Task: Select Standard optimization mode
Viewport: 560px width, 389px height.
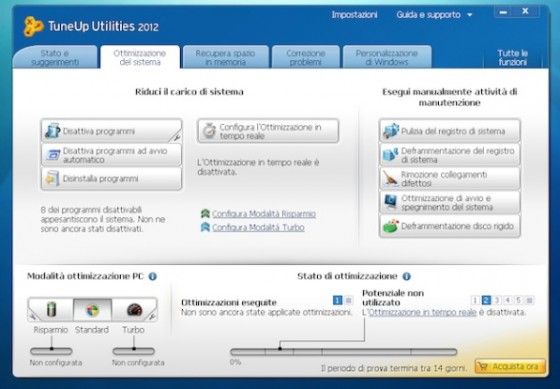Action: tap(92, 310)
